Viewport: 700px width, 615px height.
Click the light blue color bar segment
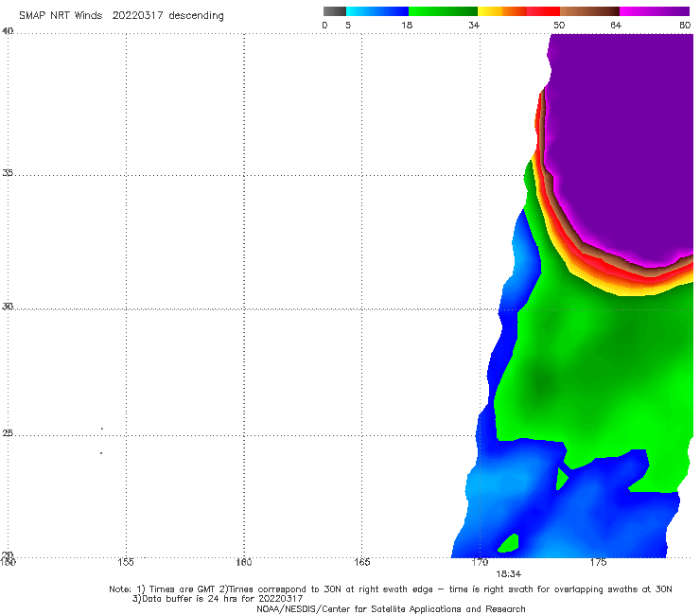(377, 11)
